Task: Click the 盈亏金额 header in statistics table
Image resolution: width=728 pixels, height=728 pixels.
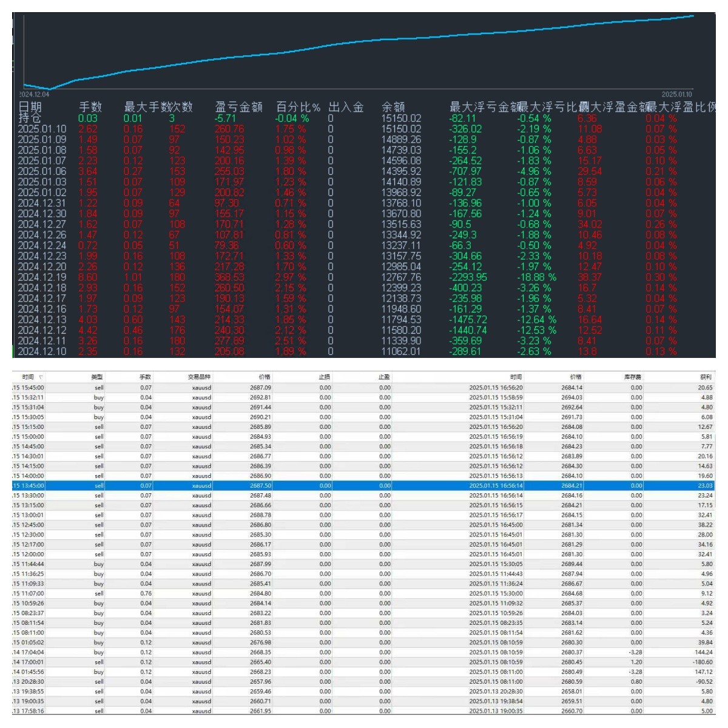Action: (239, 107)
